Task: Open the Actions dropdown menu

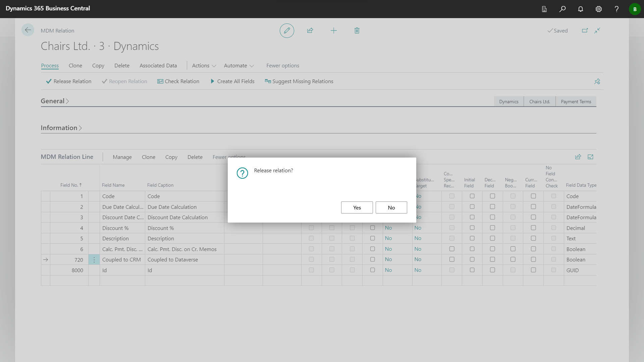Action: [204, 66]
